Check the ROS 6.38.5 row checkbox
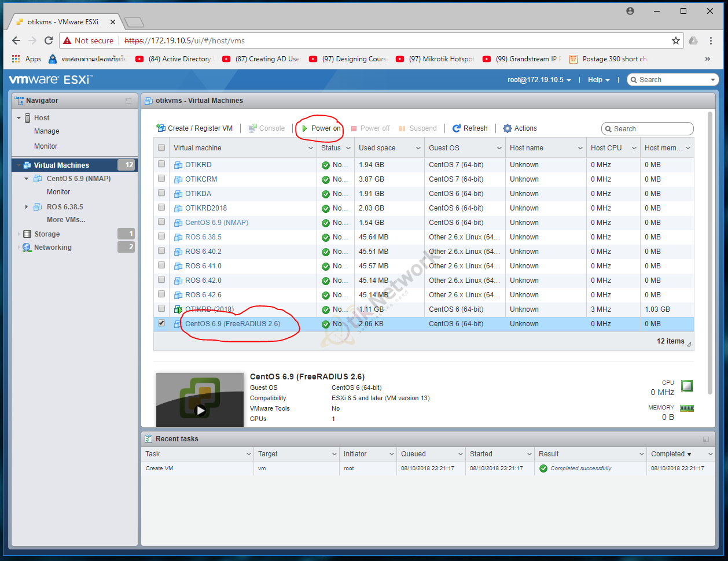This screenshot has height=561, width=728. coord(161,237)
